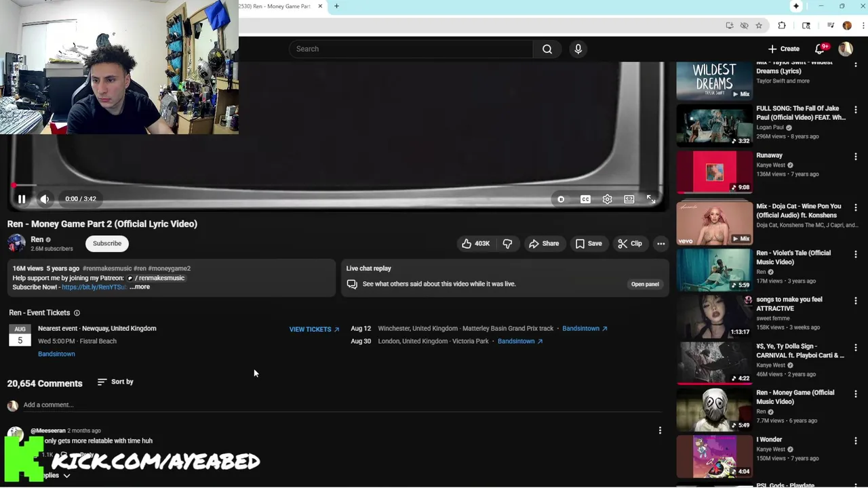Open the live chat replay panel
This screenshot has height=488, width=868.
[x=645, y=284]
